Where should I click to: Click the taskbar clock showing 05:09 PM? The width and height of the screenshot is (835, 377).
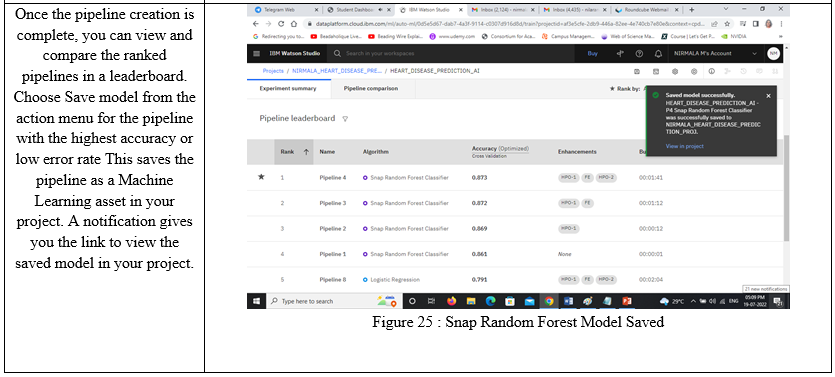[755, 301]
